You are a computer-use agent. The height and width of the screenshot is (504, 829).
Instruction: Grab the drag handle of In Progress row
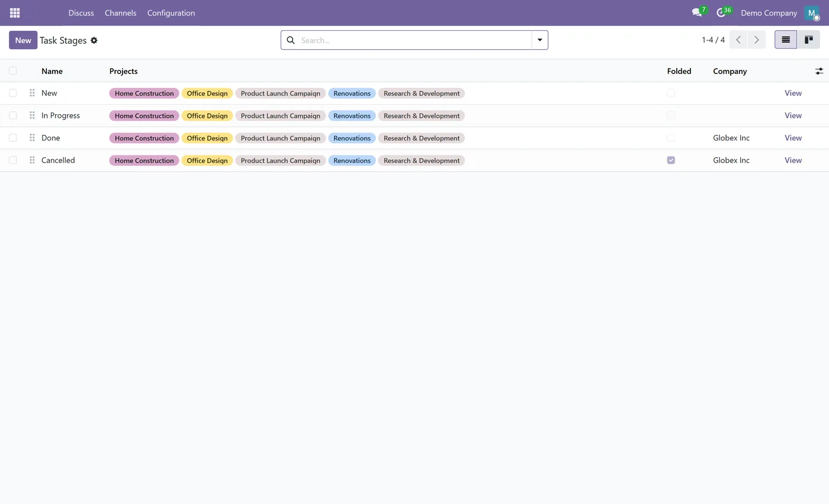(32, 115)
